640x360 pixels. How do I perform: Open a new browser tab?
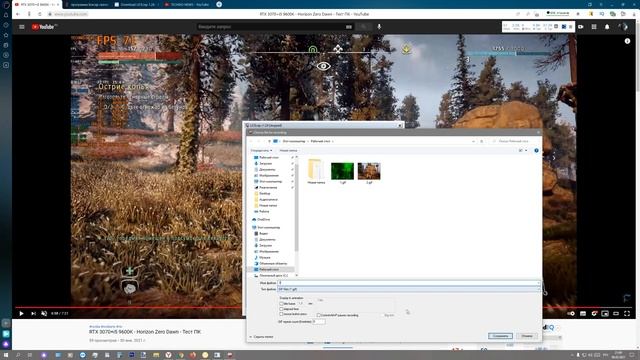tap(219, 4)
